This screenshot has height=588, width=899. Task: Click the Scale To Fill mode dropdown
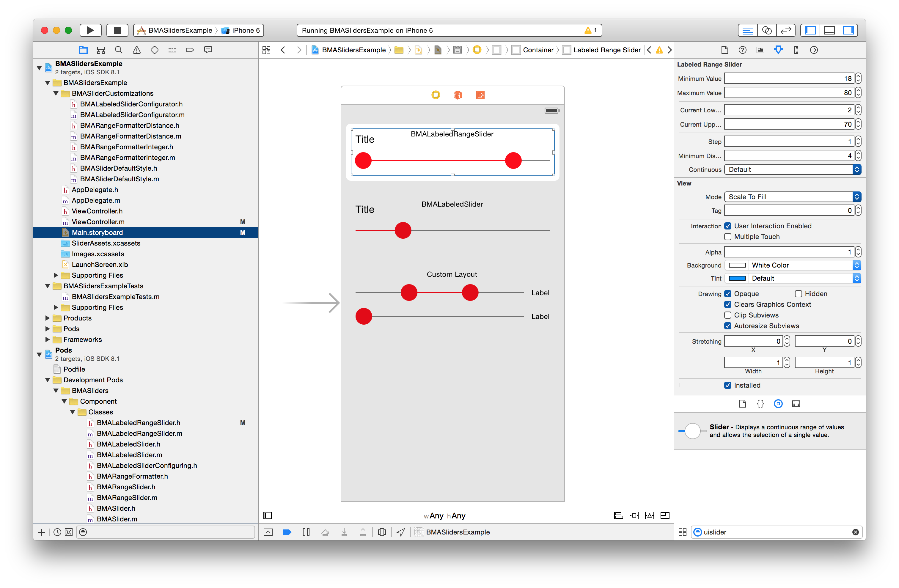[791, 196]
